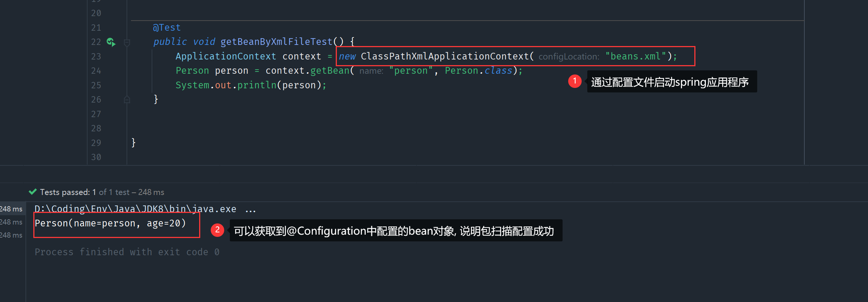
Task: Click the Person(name=person, age=20) console output
Action: pos(110,223)
